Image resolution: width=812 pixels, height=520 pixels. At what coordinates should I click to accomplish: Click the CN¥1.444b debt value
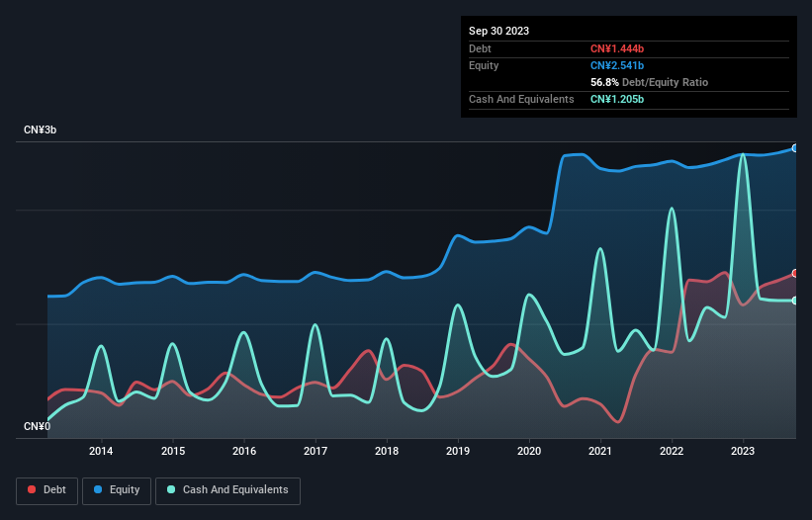tap(617, 48)
